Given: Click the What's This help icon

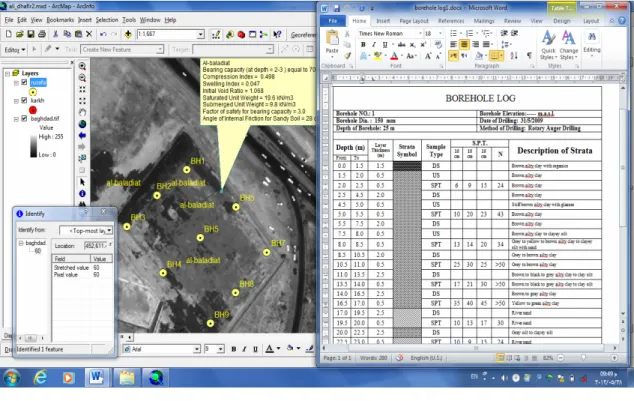Looking at the screenshot, I should coord(277,34).
